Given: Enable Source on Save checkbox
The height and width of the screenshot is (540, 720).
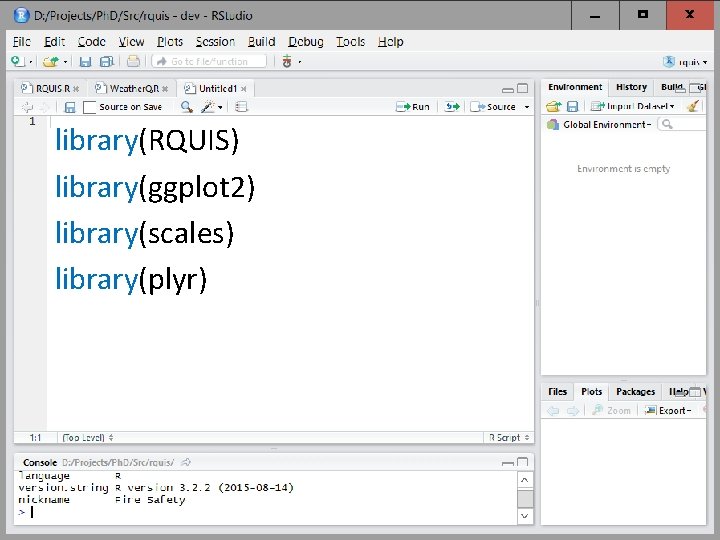Looking at the screenshot, I should [x=89, y=107].
